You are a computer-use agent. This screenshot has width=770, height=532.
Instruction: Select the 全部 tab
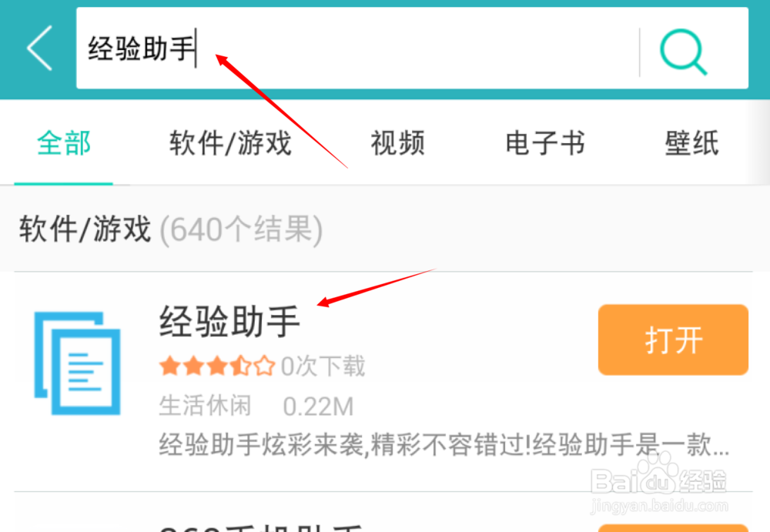coord(64,143)
